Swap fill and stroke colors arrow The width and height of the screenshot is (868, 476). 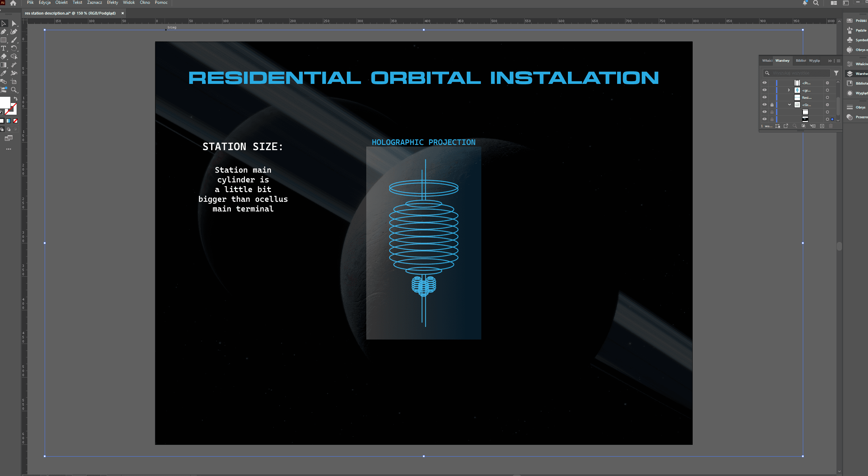click(16, 99)
